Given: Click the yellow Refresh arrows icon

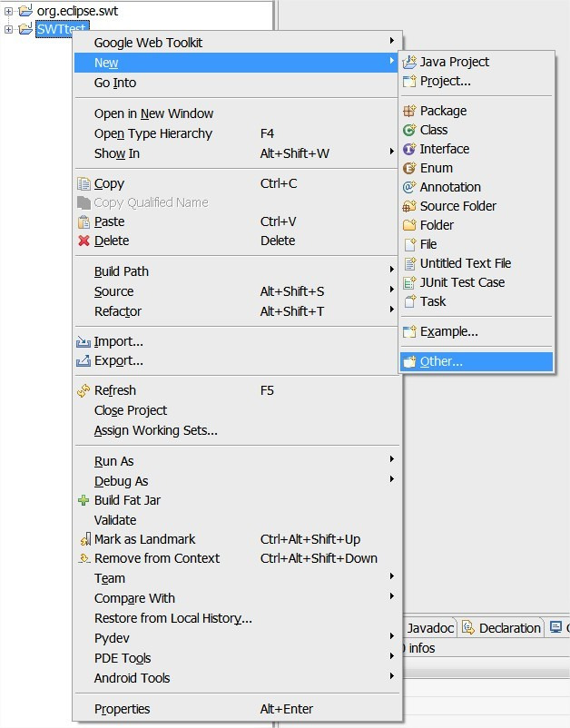Looking at the screenshot, I should coord(84,391).
